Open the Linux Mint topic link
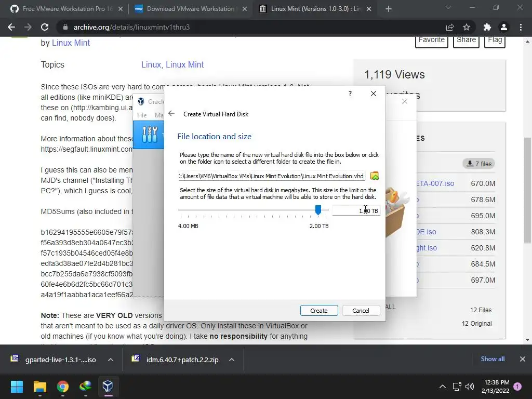Image resolution: width=532 pixels, height=399 pixels. coord(184,64)
